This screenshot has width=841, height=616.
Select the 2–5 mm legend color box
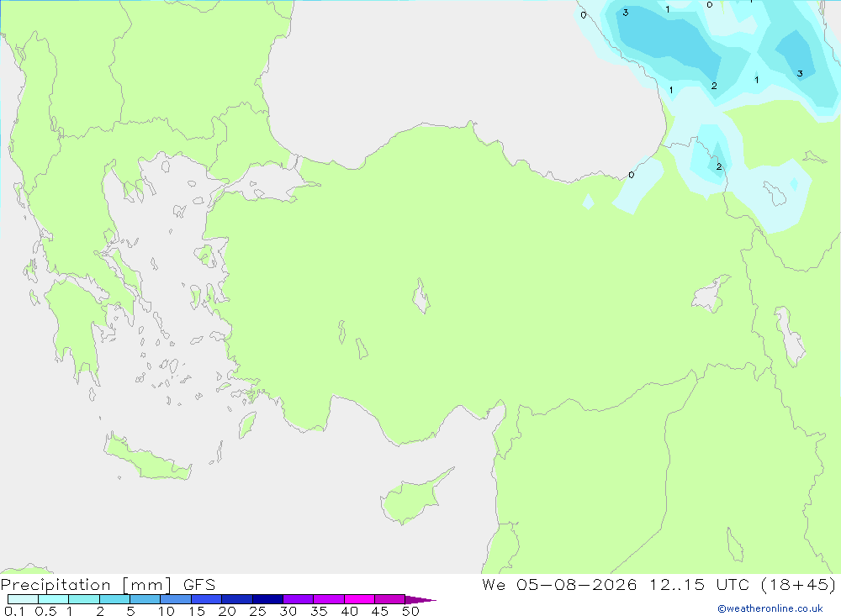[x=114, y=599]
